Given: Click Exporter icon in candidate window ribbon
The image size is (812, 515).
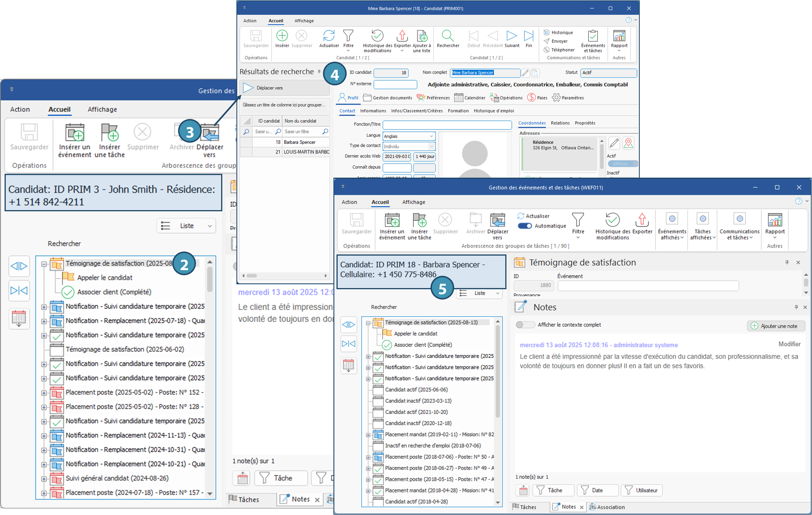Looking at the screenshot, I should pos(402,36).
